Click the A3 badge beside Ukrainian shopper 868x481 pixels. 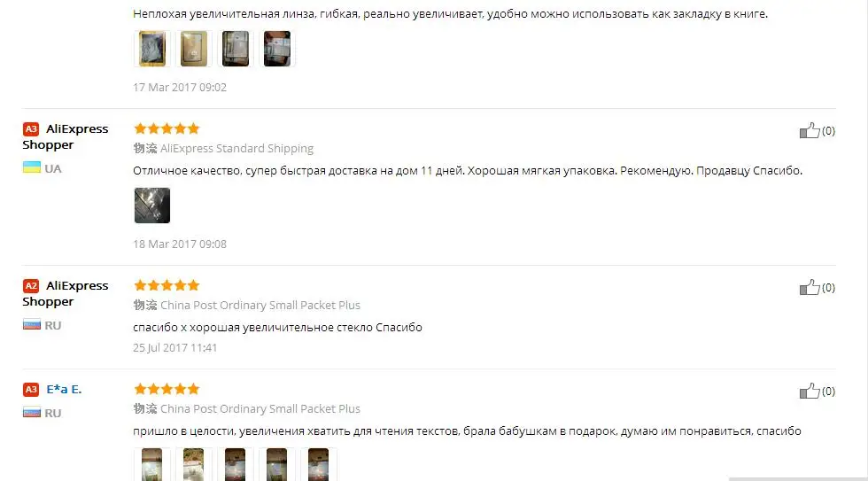[31, 129]
